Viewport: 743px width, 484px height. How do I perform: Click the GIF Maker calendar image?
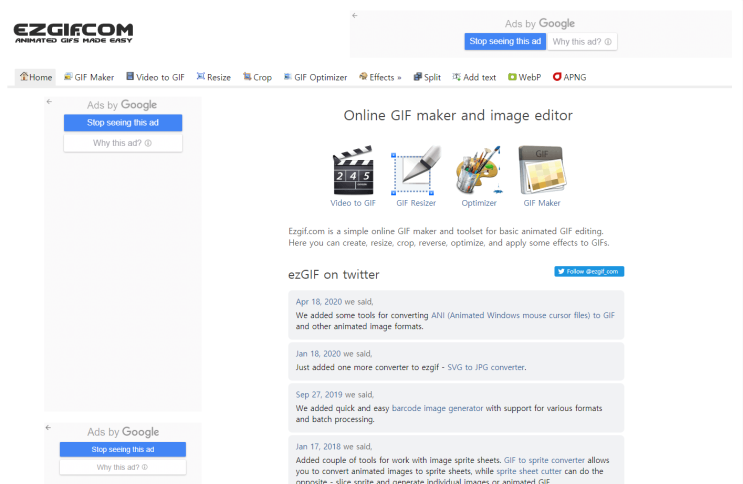click(542, 171)
